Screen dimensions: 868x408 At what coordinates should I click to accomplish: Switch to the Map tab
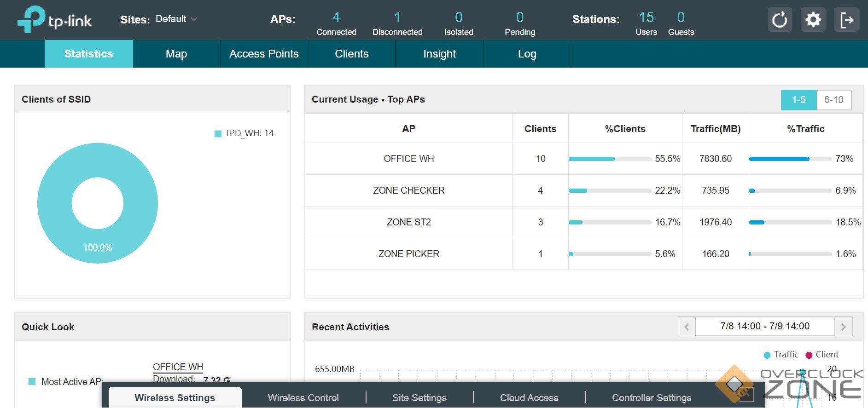pos(176,54)
